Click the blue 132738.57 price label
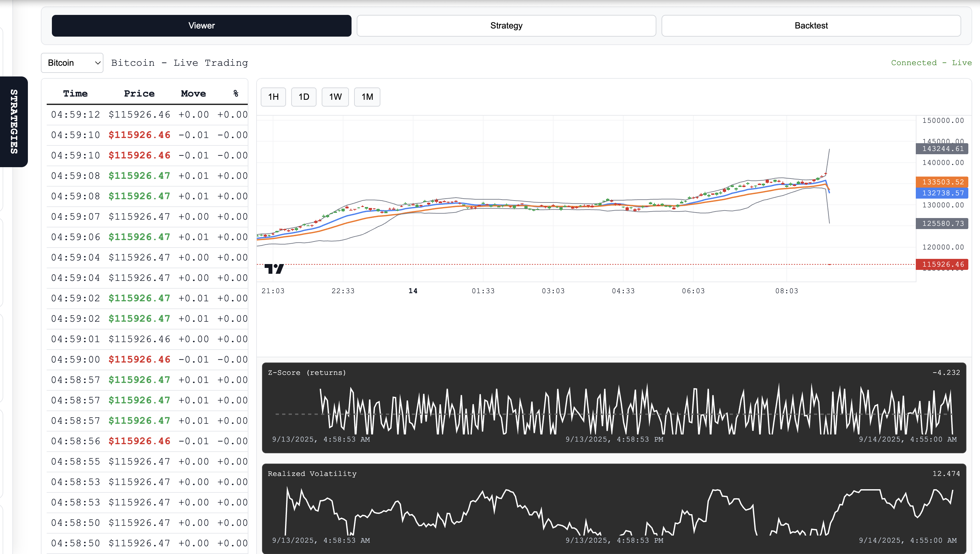This screenshot has height=554, width=980. [x=942, y=193]
